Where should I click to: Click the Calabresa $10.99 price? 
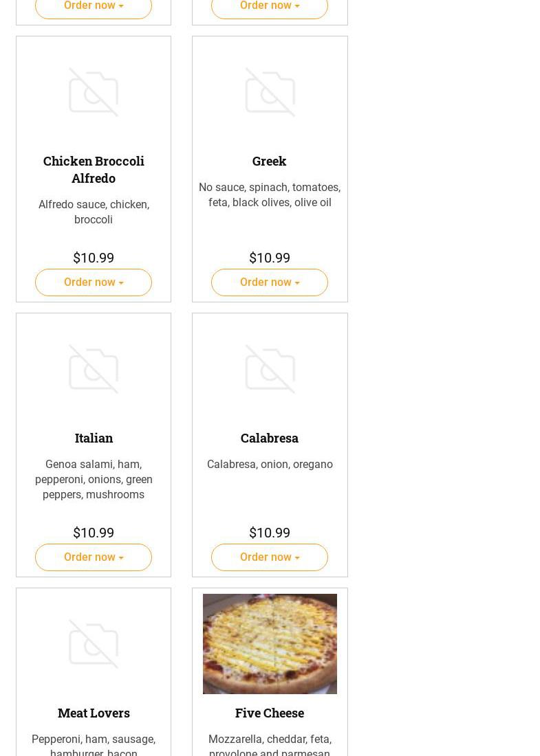[270, 533]
